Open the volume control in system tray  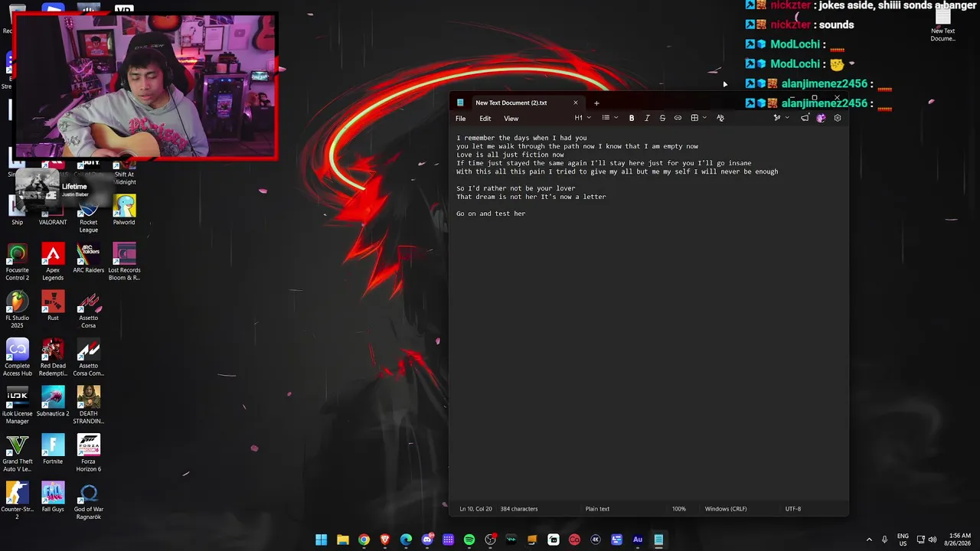pos(932,540)
